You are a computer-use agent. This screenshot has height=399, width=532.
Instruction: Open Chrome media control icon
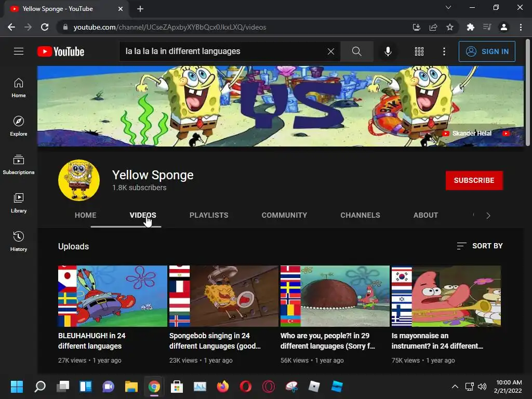pyautogui.click(x=487, y=27)
